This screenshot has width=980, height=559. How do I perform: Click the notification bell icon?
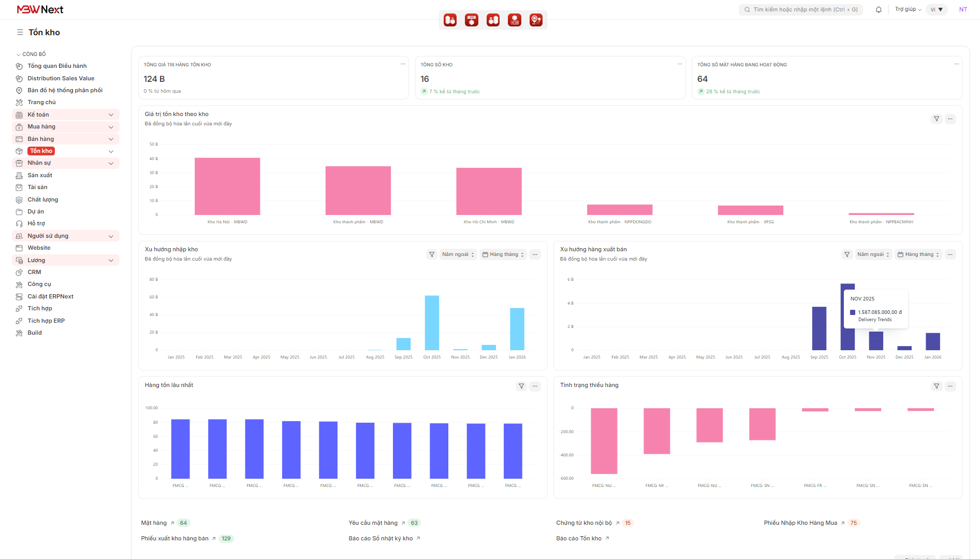[x=879, y=9]
